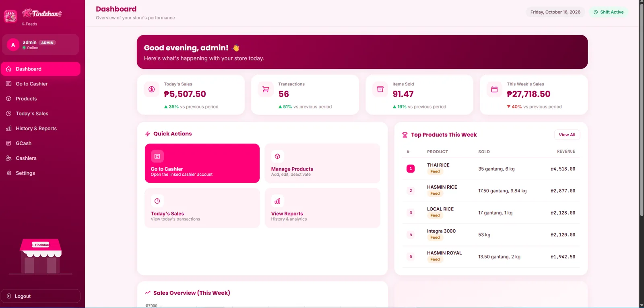Open Products in the sidebar menu

[41, 99]
